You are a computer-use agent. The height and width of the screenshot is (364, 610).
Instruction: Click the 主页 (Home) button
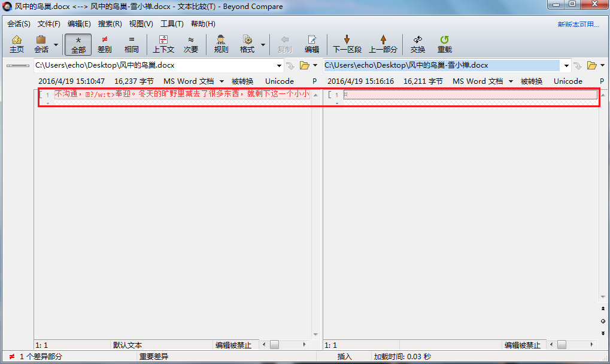coord(16,44)
